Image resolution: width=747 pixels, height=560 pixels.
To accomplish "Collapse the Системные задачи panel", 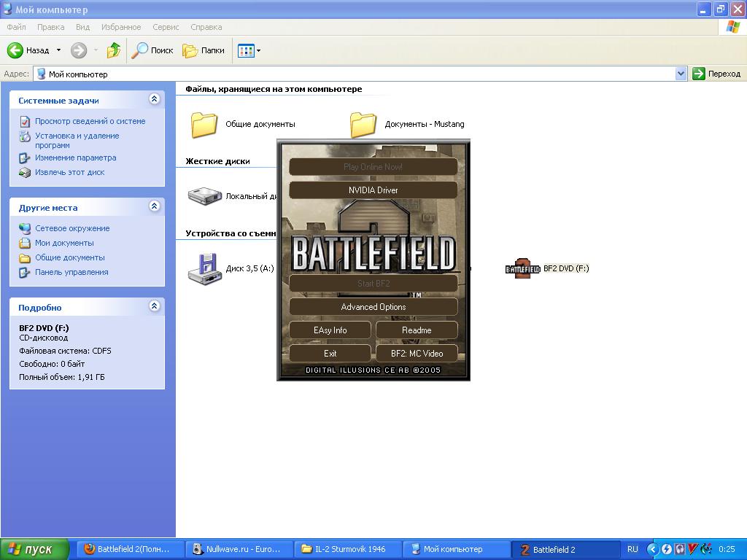I will click(x=154, y=99).
